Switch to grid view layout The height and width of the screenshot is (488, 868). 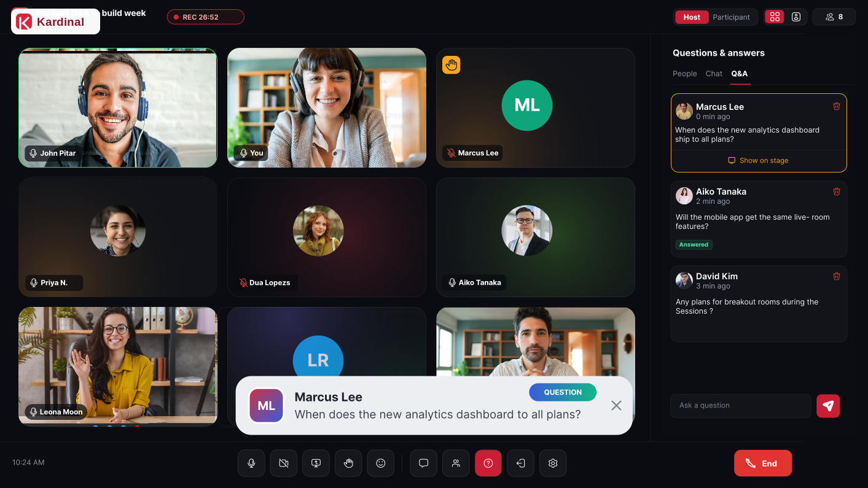tap(775, 17)
